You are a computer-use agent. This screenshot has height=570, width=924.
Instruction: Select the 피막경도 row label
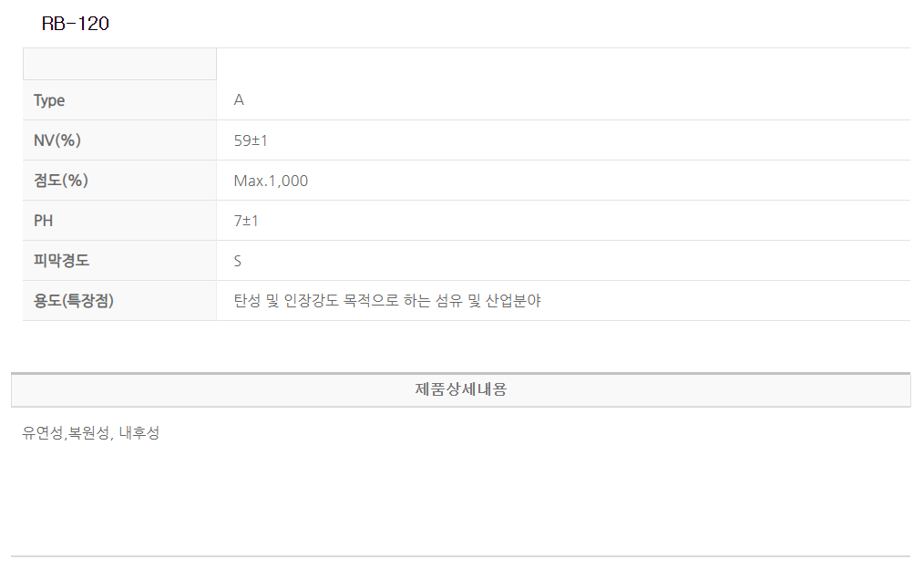point(61,261)
